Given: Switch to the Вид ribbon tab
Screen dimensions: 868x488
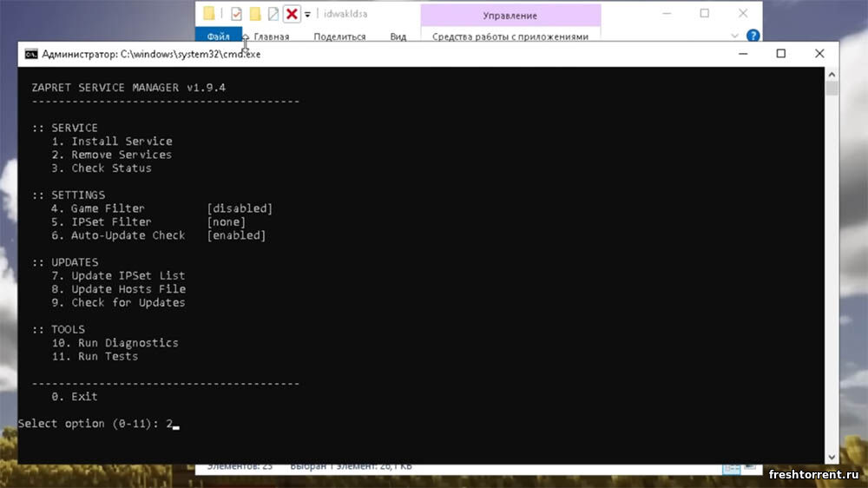Looking at the screenshot, I should point(398,36).
